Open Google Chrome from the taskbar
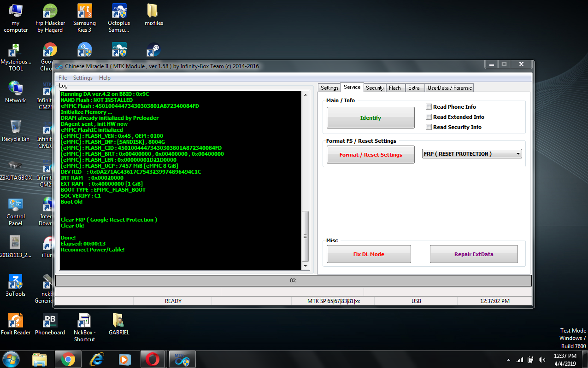Screen dimensions: 588x368 click(x=68, y=359)
